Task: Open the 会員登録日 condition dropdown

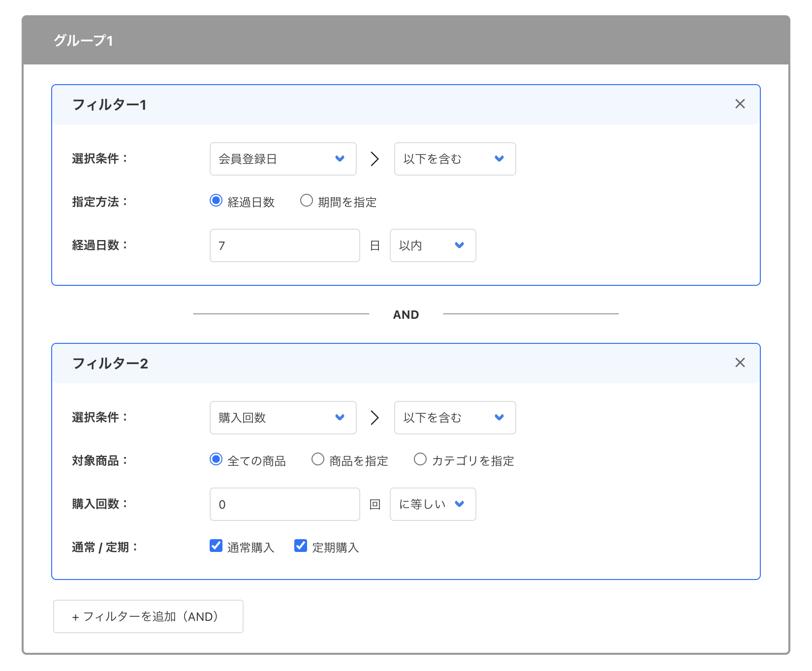Action: [x=282, y=158]
